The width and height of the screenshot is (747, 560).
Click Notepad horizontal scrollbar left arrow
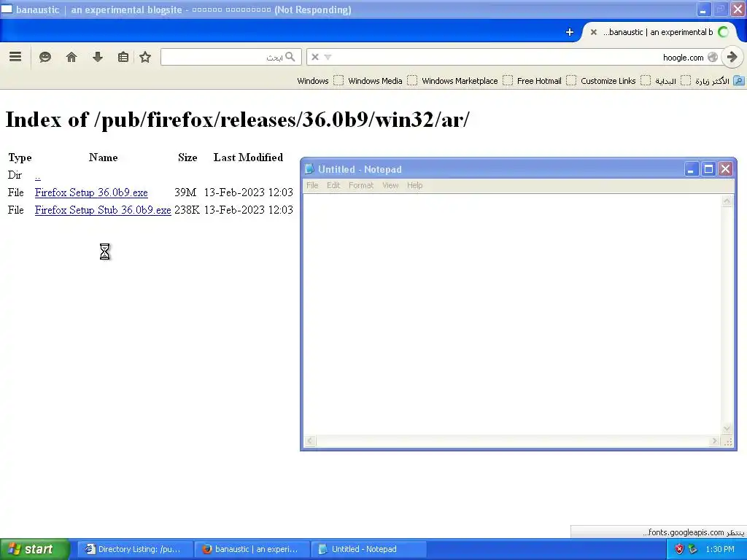(309, 441)
